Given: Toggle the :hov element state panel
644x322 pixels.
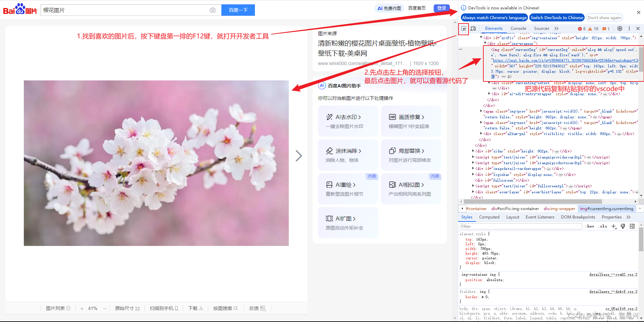Looking at the screenshot, I should pyautogui.click(x=590, y=227).
